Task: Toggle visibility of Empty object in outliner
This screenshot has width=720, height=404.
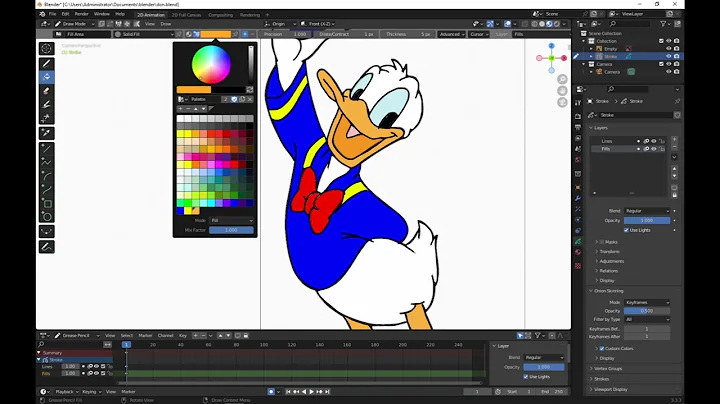Action: tap(669, 49)
